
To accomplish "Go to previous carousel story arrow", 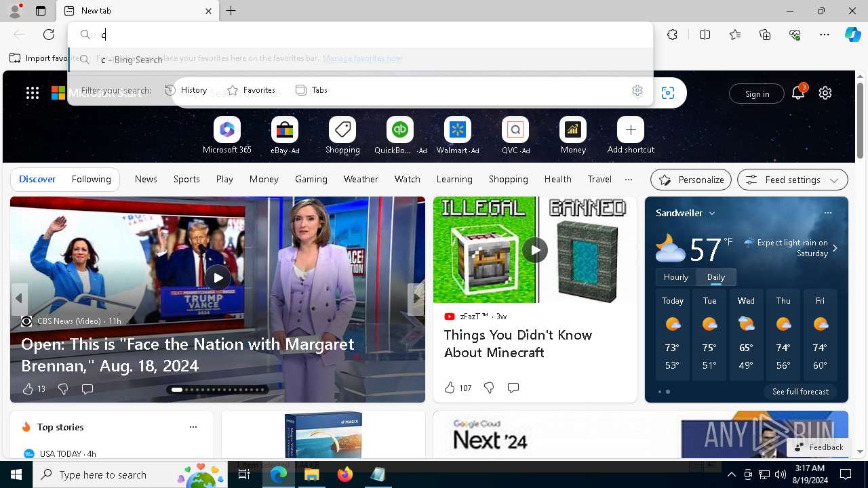I will (x=19, y=298).
